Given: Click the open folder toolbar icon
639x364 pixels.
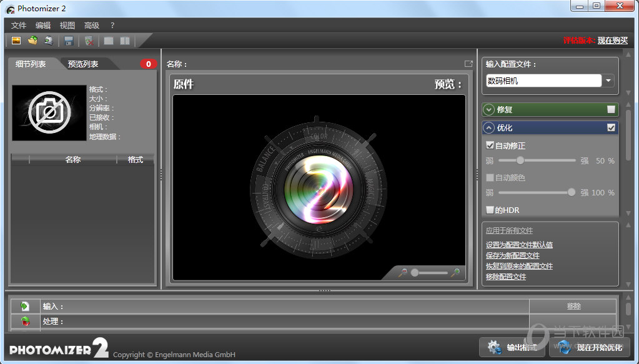Looking at the screenshot, I should click(x=32, y=41).
